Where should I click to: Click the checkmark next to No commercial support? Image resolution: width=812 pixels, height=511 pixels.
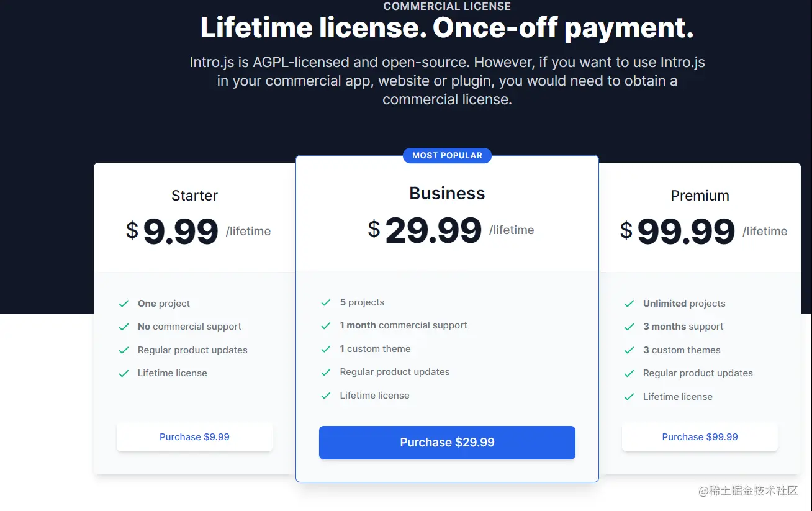coord(124,327)
